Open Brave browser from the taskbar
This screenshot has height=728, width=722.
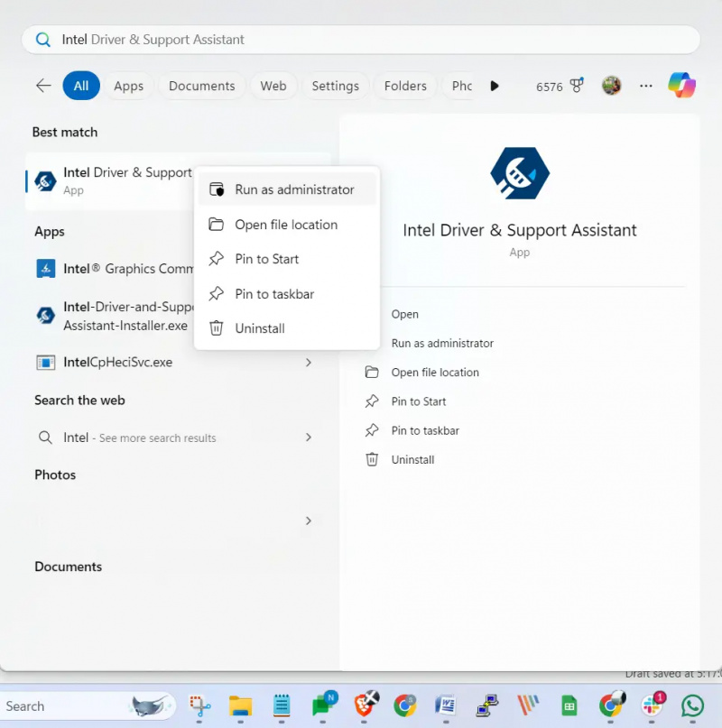click(x=366, y=705)
